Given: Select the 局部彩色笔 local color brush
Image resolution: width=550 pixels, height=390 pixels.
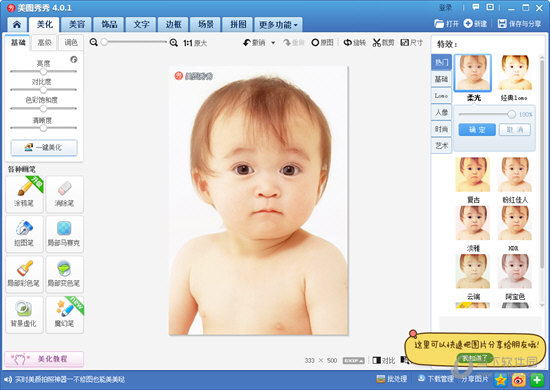Looking at the screenshot, I should [x=24, y=274].
